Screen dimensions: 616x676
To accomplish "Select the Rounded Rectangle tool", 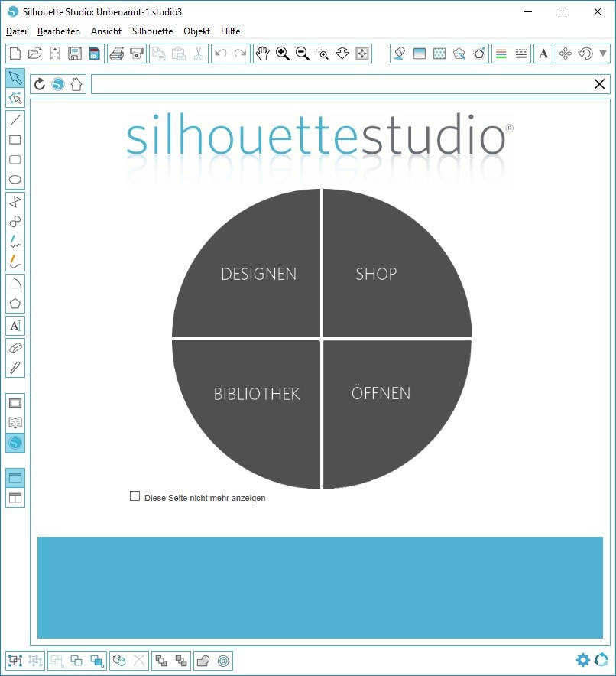I will [15, 160].
